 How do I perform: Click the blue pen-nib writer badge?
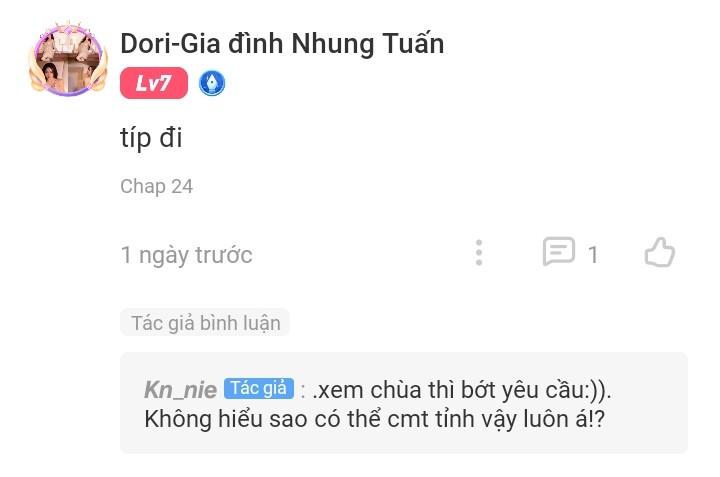[212, 83]
